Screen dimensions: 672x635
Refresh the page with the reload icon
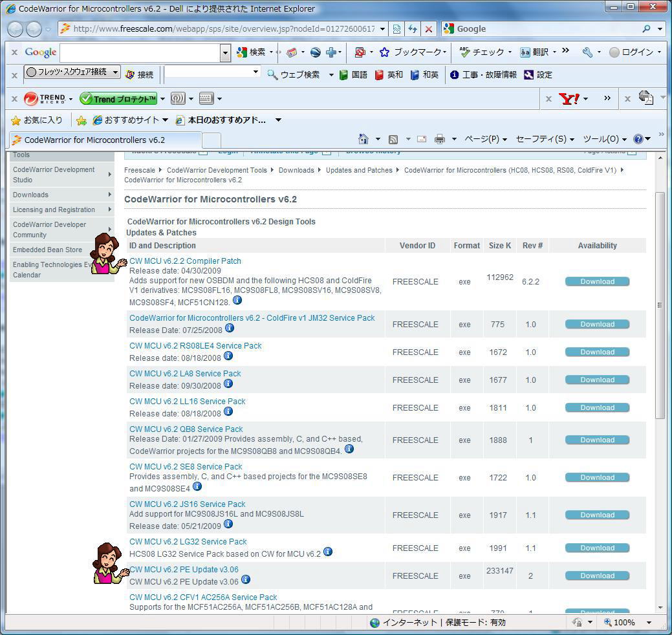413,29
